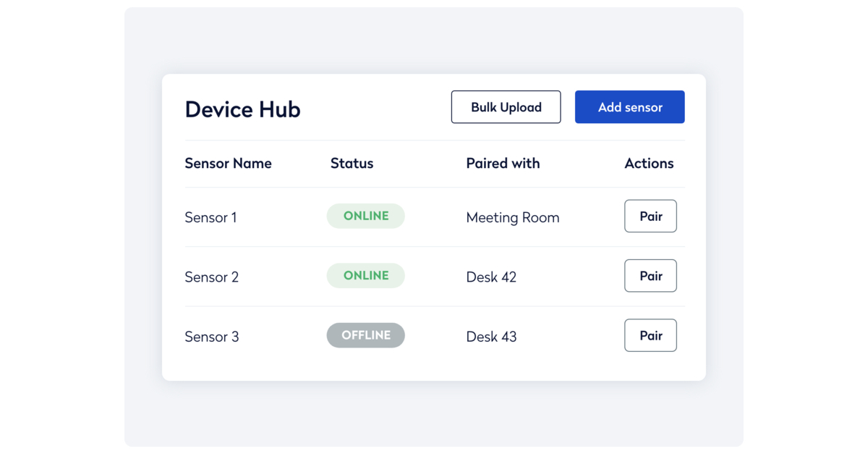The height and width of the screenshot is (454, 868).
Task: Select the Sensor Name column header
Action: (x=228, y=164)
